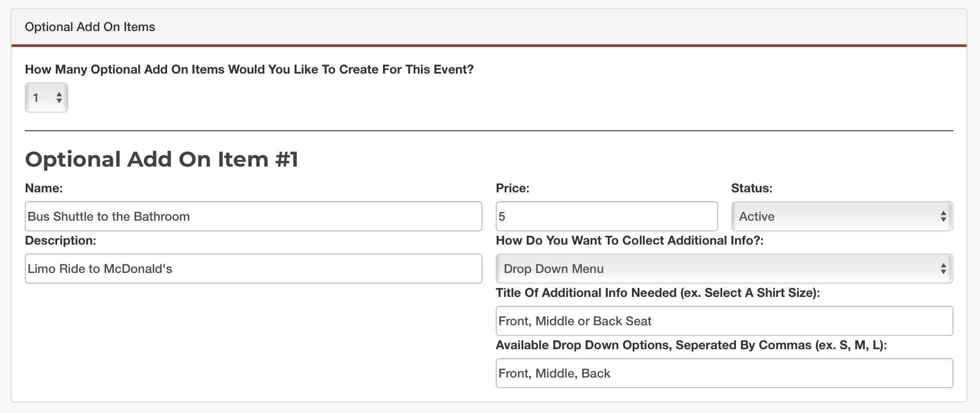Focus the Name field with Bus Shuttle text

click(253, 216)
